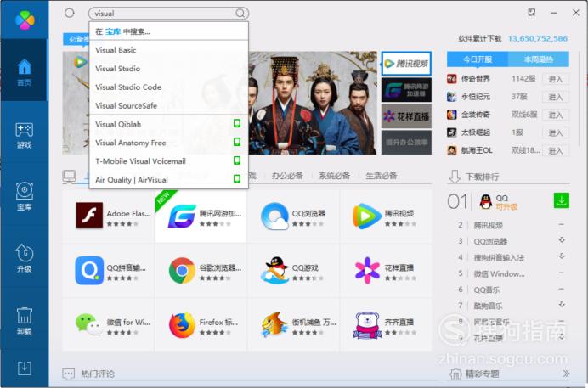588x388 pixels.
Task: Click mobile icon next to Air Quality | AirVisual
Action: [x=237, y=178]
